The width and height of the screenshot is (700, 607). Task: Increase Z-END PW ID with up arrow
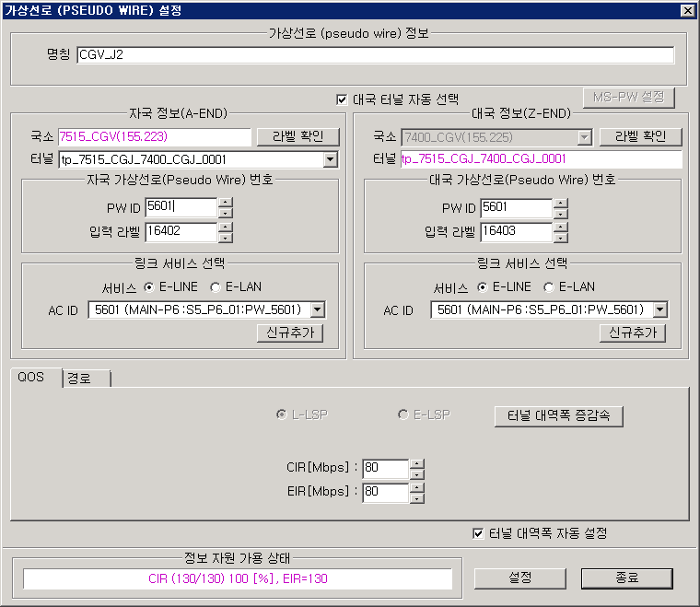pyautogui.click(x=560, y=204)
